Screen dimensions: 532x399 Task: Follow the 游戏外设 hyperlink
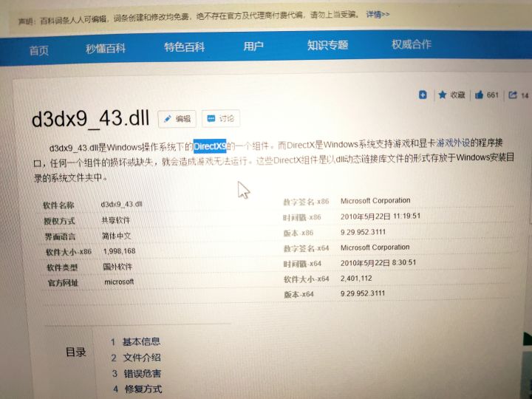[x=453, y=143]
